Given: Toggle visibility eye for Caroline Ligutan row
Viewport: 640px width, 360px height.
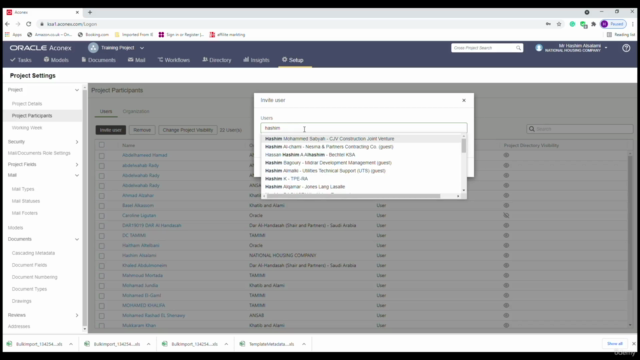Looking at the screenshot, I should tap(506, 216).
